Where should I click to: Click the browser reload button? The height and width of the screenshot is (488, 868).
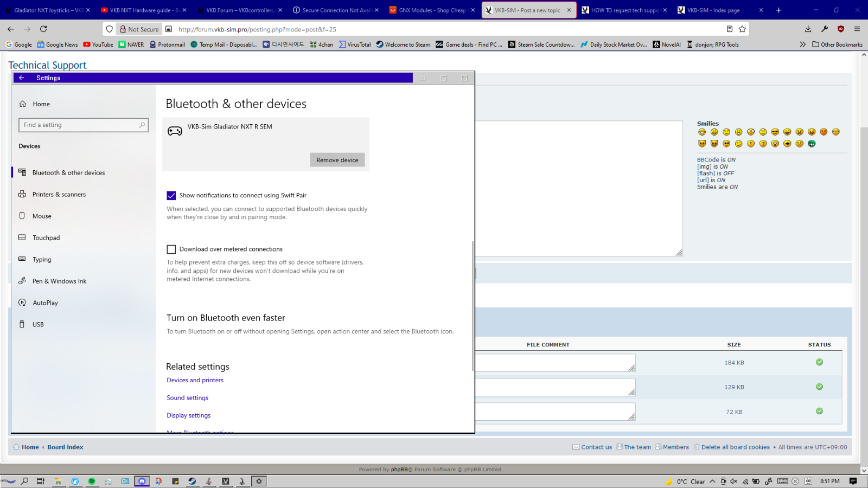click(43, 29)
